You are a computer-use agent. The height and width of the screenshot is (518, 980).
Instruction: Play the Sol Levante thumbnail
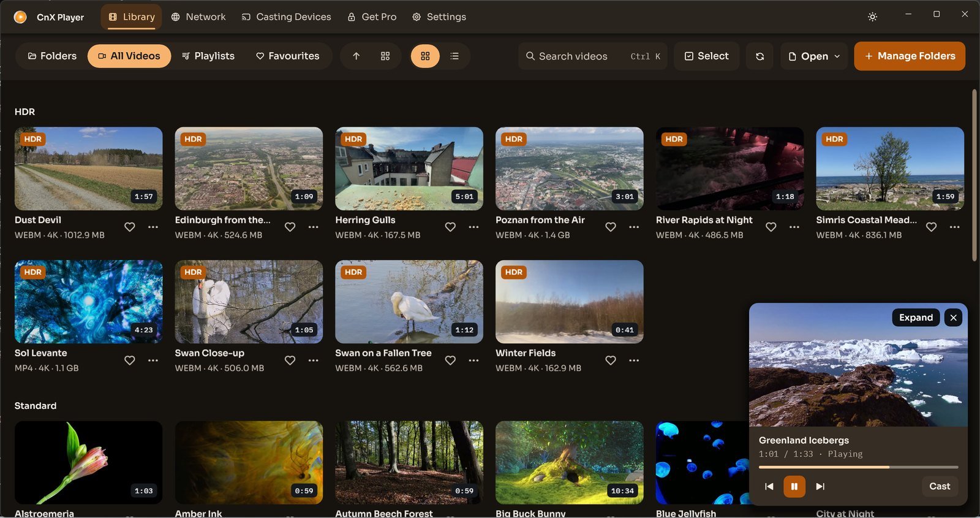click(x=89, y=302)
